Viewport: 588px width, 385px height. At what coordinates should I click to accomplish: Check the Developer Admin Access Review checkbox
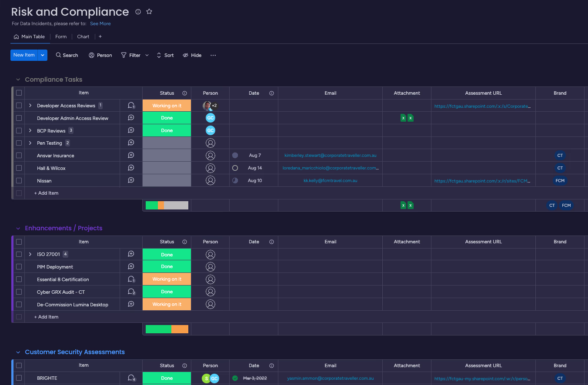click(x=19, y=118)
